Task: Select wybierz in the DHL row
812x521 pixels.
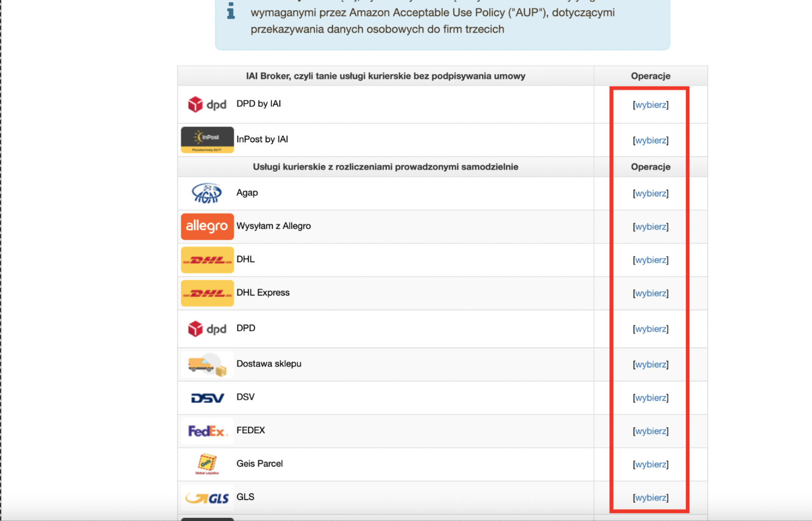Action: [650, 260]
